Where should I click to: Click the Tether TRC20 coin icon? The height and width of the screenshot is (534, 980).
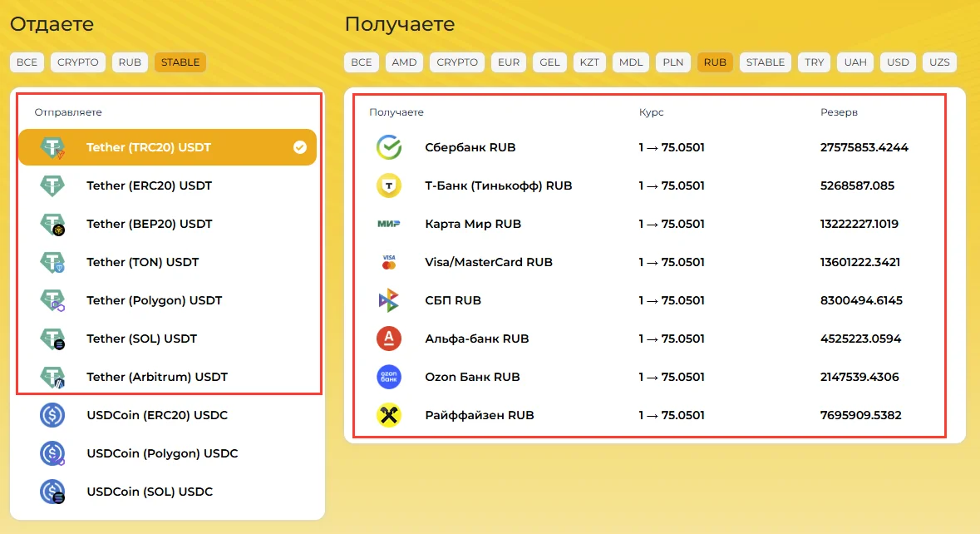tap(52, 147)
